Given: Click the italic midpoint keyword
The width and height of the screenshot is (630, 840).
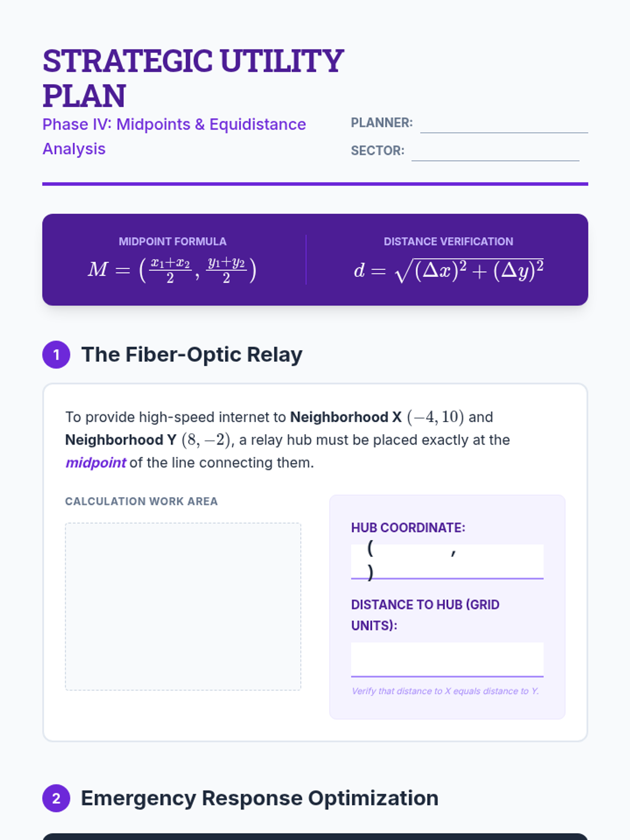Looking at the screenshot, I should coord(96,463).
